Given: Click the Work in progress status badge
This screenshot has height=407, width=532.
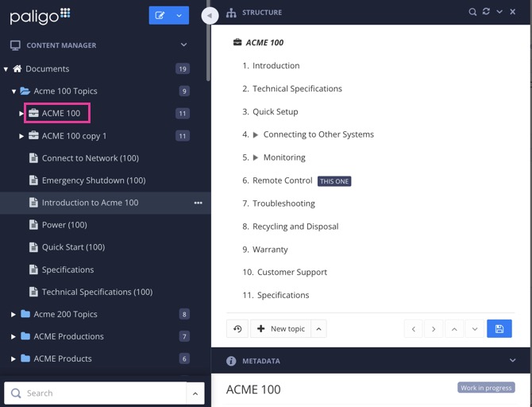Looking at the screenshot, I should coord(486,388).
